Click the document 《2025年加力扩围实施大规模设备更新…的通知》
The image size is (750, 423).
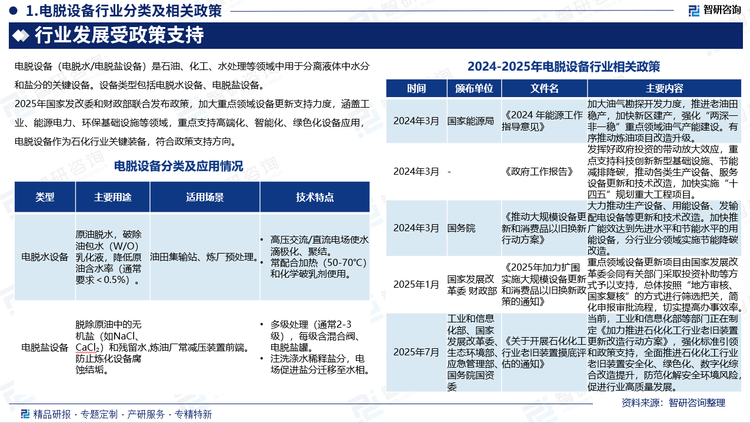point(544,285)
